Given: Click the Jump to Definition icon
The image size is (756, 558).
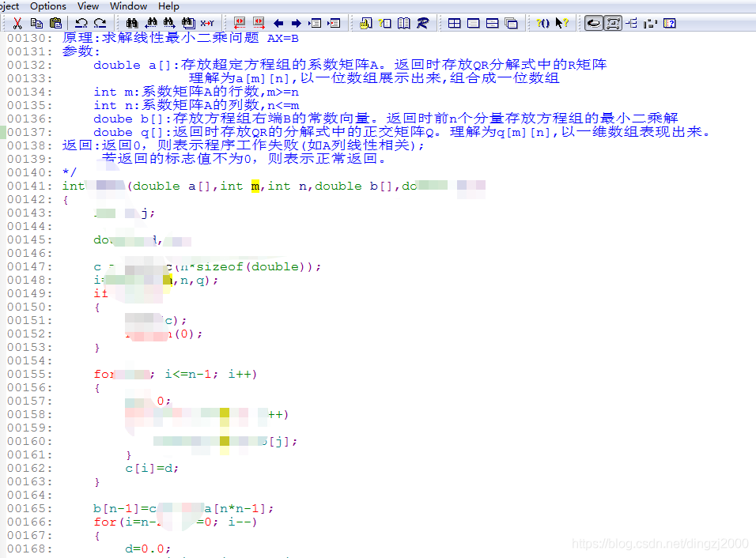Looking at the screenshot, I should (316, 23).
